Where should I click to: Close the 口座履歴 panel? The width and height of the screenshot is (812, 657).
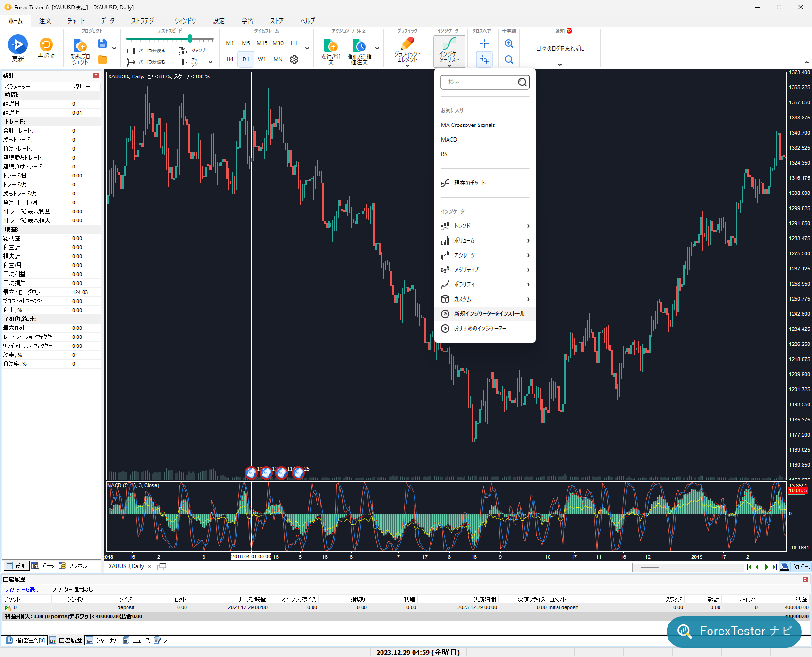805,579
